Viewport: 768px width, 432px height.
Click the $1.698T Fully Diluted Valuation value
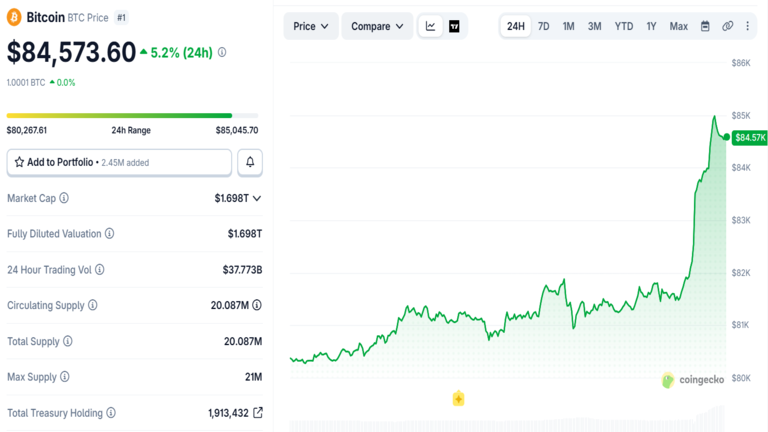point(245,234)
